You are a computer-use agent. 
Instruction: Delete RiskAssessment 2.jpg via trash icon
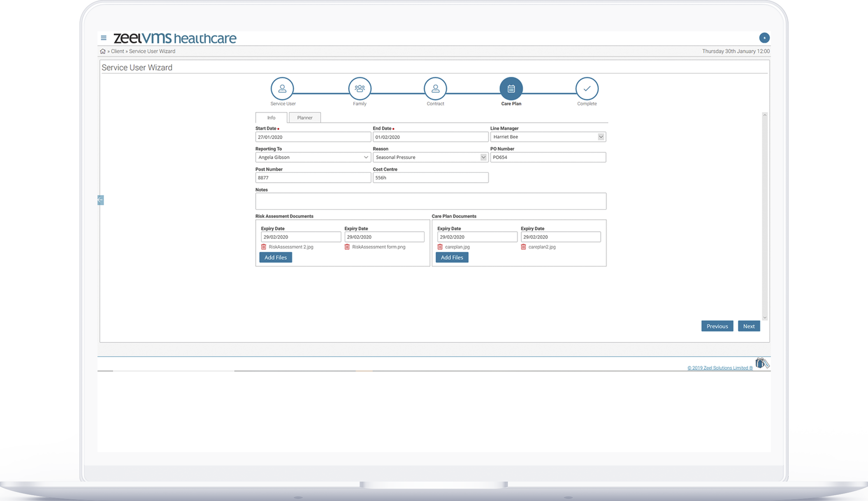tap(264, 247)
